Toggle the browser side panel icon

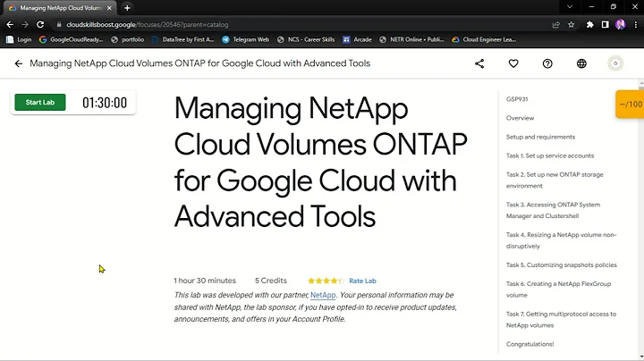coord(606,25)
